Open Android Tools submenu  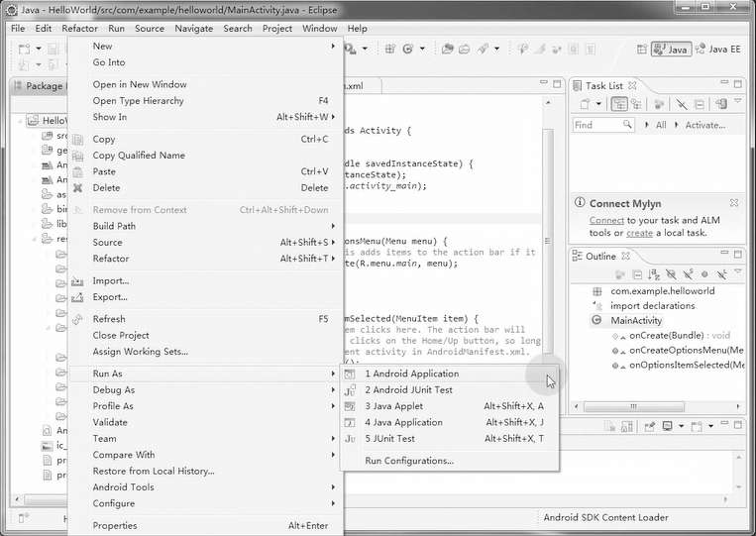[205, 487]
